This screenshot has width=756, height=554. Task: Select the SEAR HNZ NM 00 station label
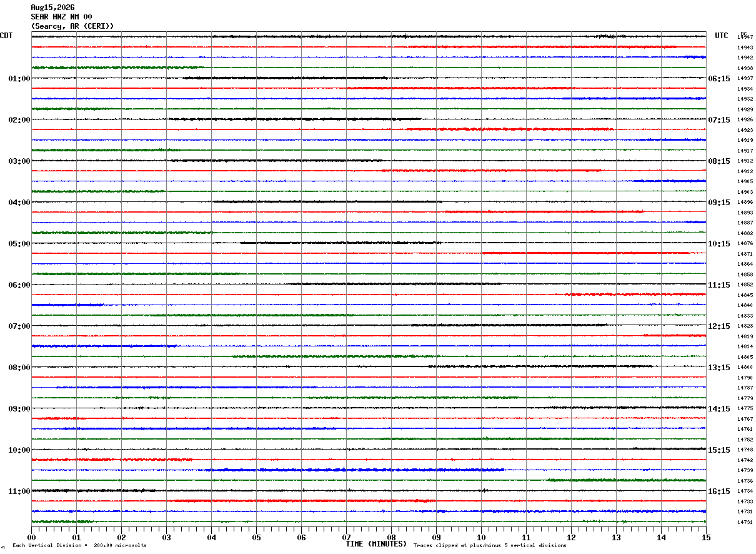[x=61, y=17]
